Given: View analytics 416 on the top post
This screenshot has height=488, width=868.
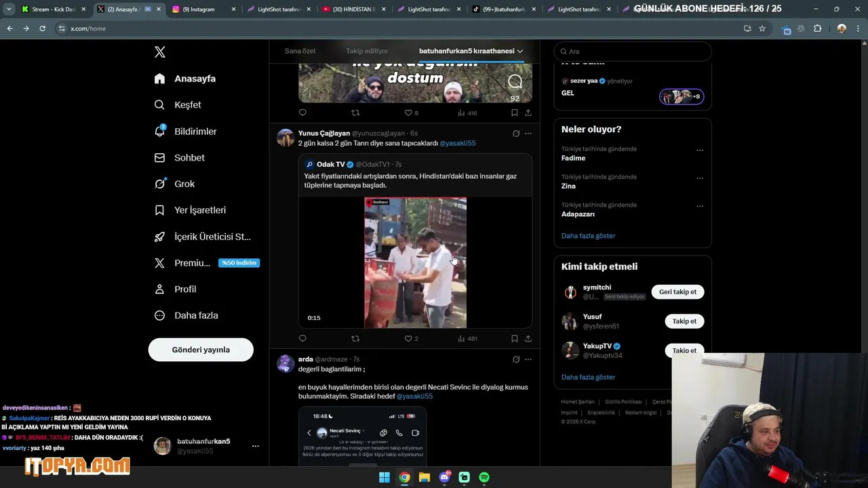Looking at the screenshot, I should (467, 113).
